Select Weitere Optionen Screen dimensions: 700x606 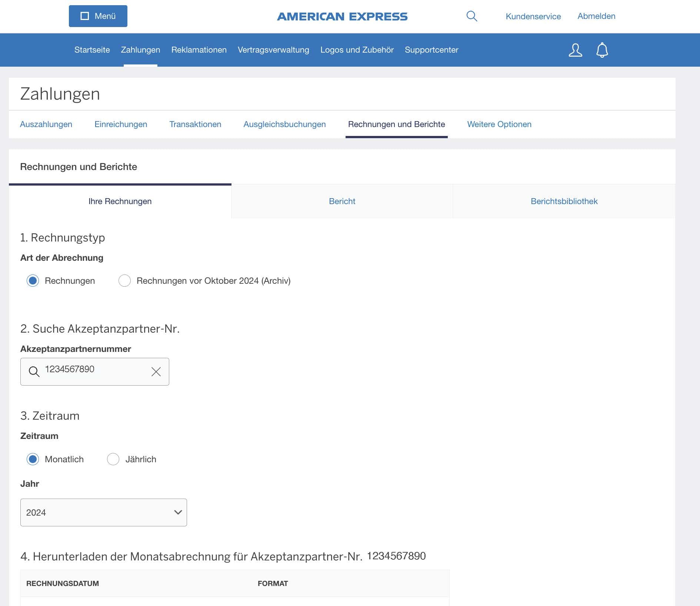coord(499,124)
